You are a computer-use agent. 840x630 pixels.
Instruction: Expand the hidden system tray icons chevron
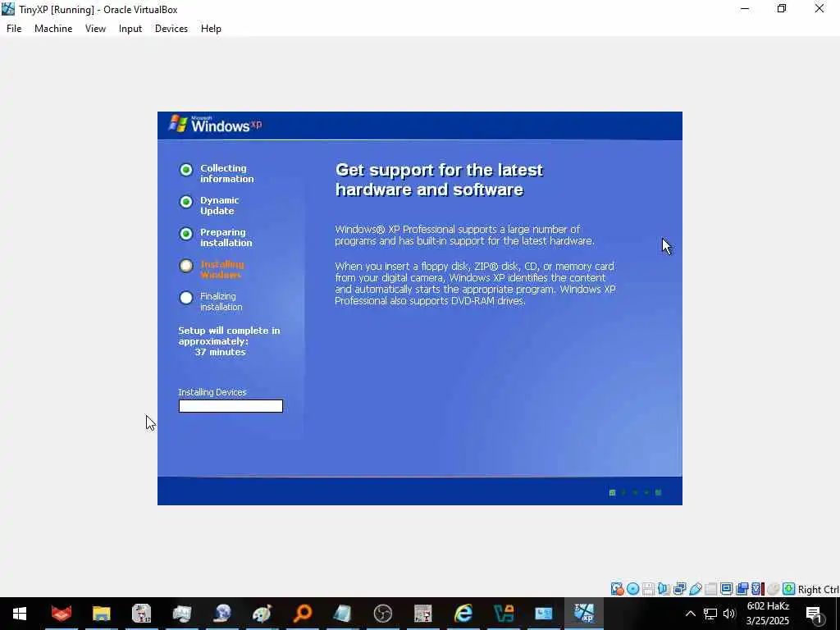point(691,614)
